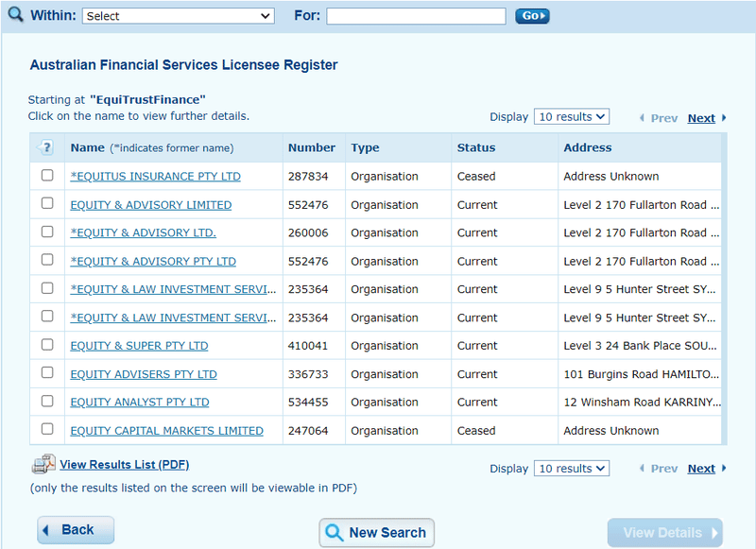Click the top Prev link
The width and height of the screenshot is (756, 549).
tap(664, 118)
